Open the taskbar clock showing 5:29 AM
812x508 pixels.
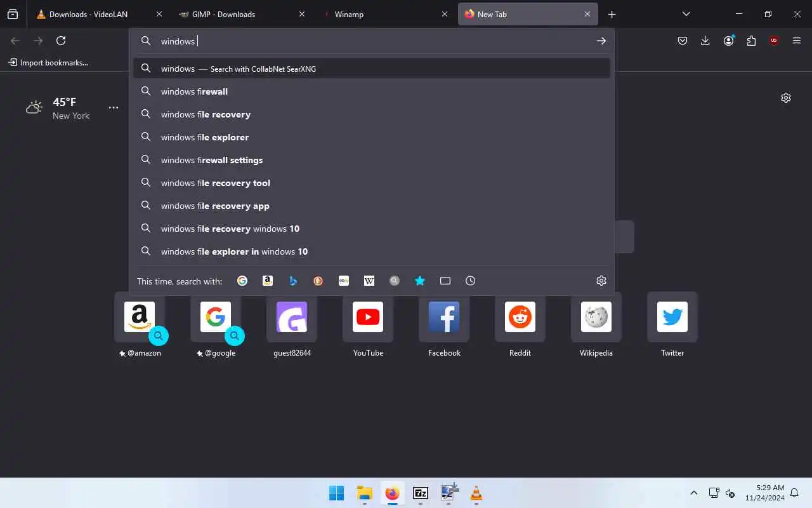click(x=764, y=493)
